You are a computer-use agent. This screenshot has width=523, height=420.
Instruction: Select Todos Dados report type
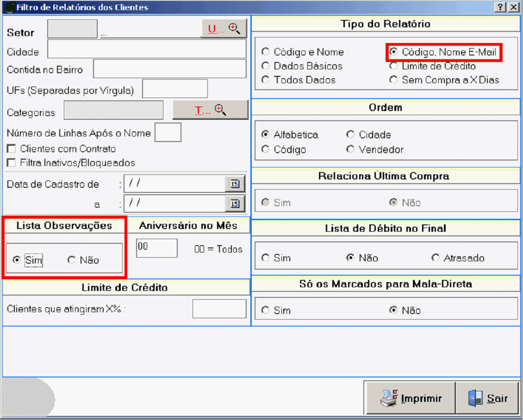tap(266, 80)
